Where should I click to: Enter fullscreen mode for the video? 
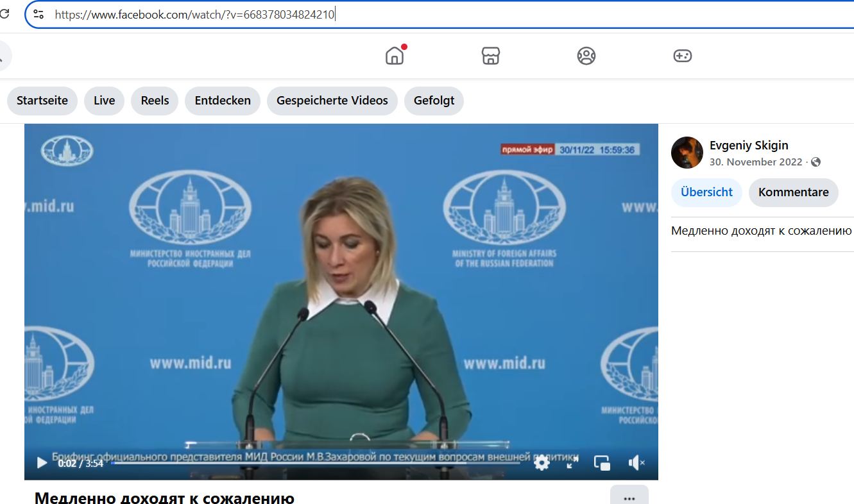click(572, 462)
